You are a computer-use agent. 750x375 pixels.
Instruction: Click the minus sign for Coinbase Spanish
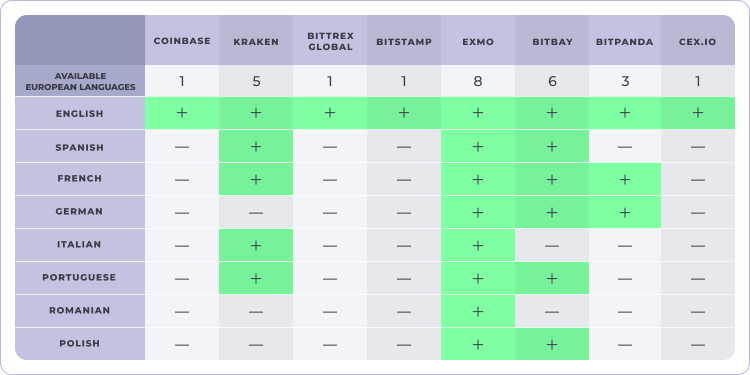(x=182, y=147)
